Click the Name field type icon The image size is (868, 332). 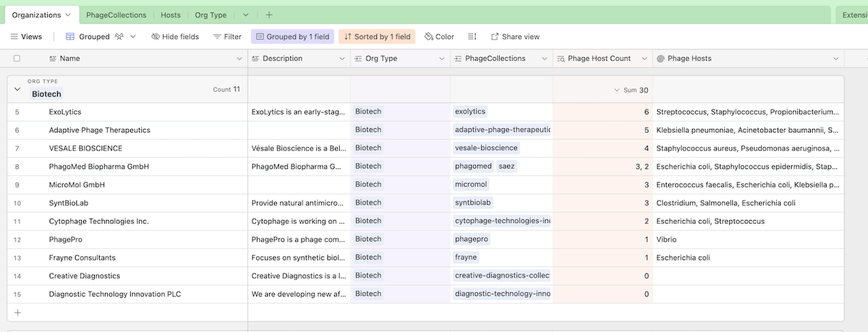pos(53,59)
